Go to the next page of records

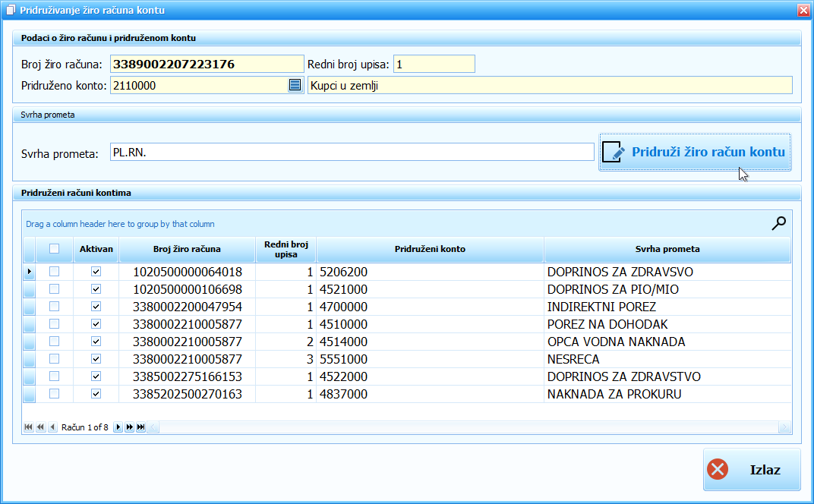(x=129, y=427)
